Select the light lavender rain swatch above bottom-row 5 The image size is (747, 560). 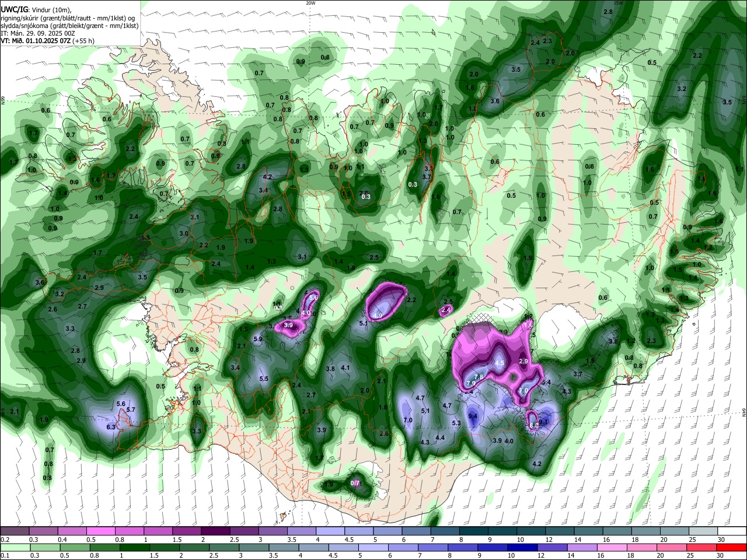(x=372, y=547)
